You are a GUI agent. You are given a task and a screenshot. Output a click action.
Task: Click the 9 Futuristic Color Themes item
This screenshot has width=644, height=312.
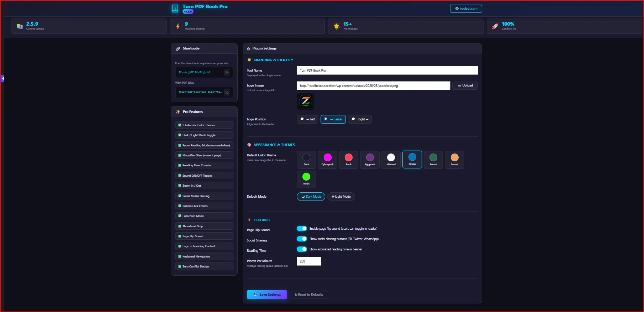[x=204, y=125]
